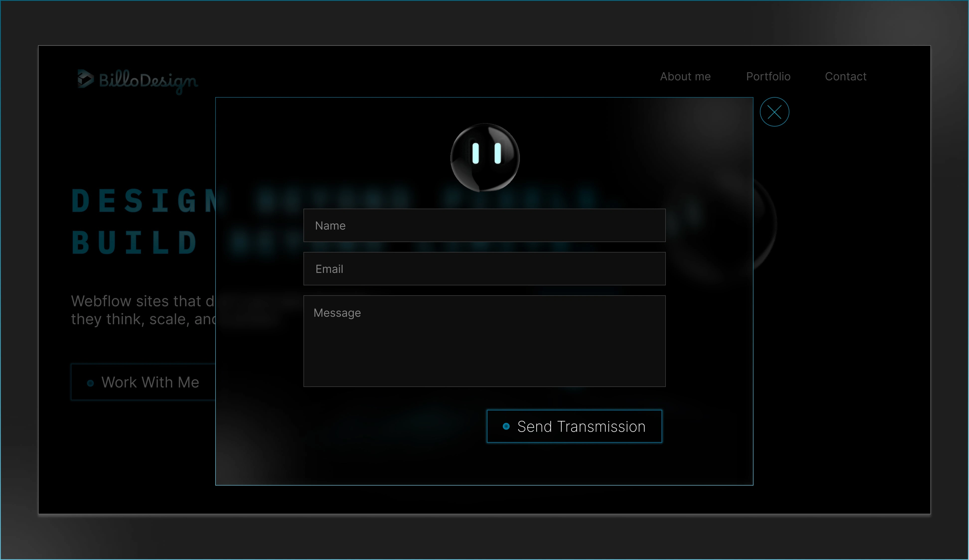Open the About me navigation link

[x=685, y=76]
